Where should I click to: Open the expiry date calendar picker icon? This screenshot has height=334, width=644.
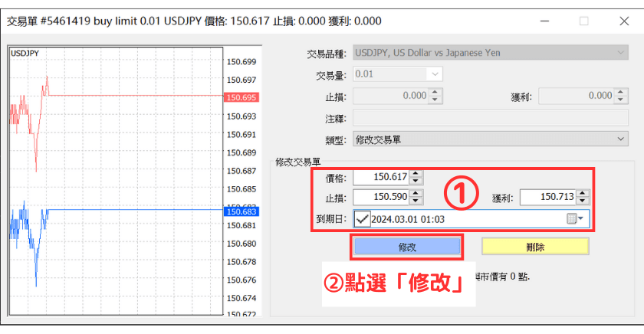click(x=574, y=219)
